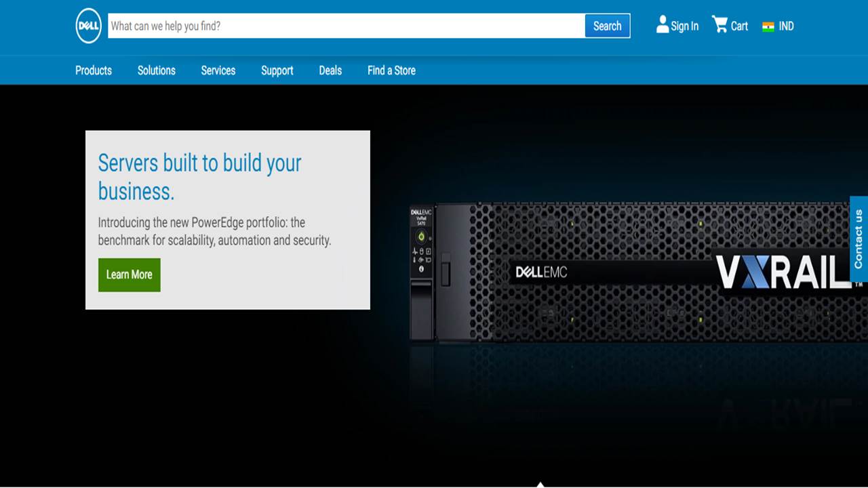Click the "Servers built to build your business." headline
Screen dimensions: 868x488
(200, 177)
